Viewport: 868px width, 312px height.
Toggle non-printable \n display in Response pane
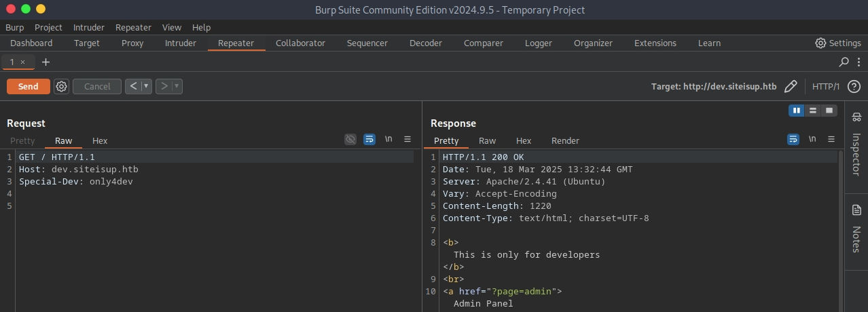coord(812,139)
